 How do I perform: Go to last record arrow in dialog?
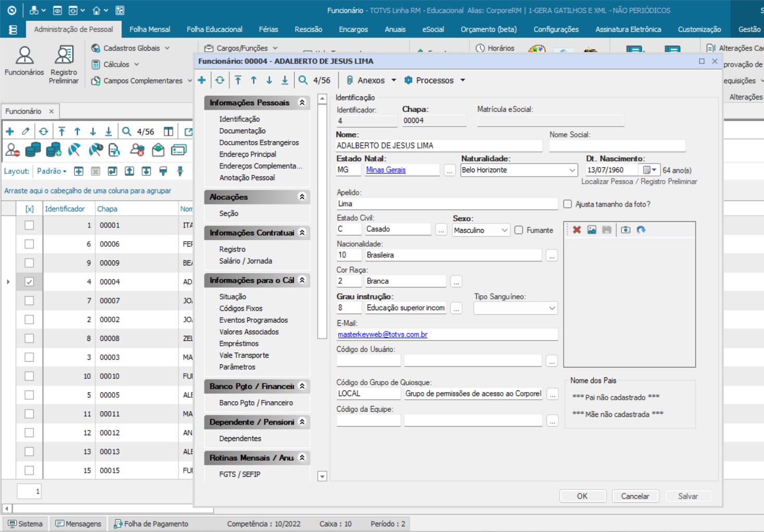coord(285,80)
